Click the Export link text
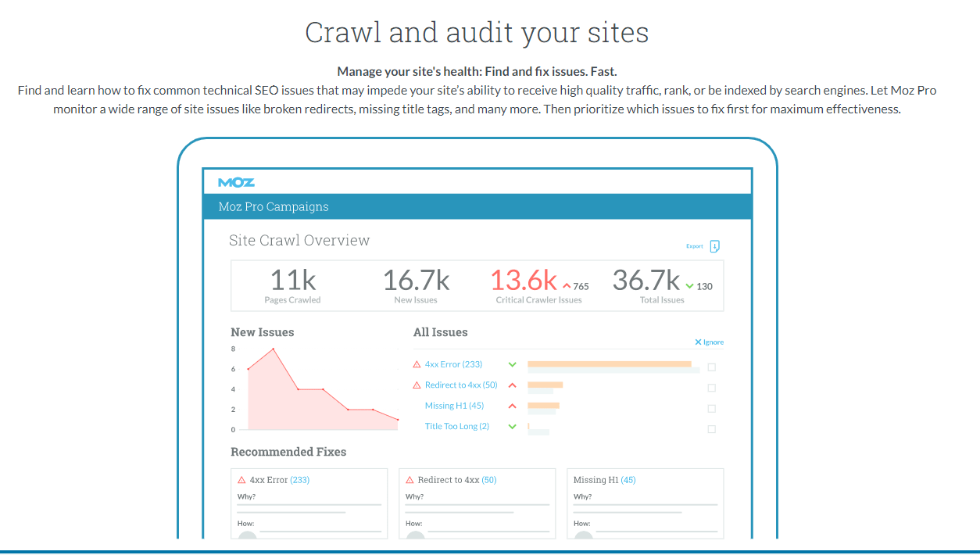 click(x=695, y=246)
